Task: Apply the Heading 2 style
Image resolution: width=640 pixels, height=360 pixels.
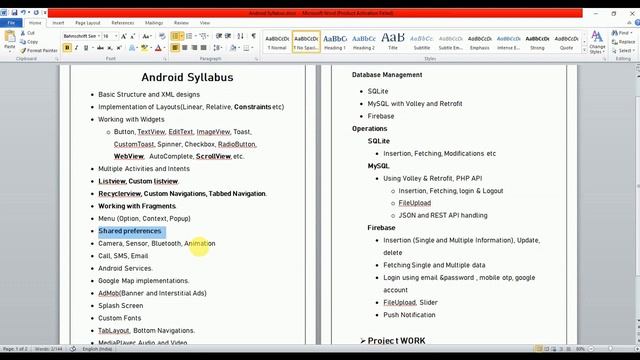Action: [x=364, y=42]
